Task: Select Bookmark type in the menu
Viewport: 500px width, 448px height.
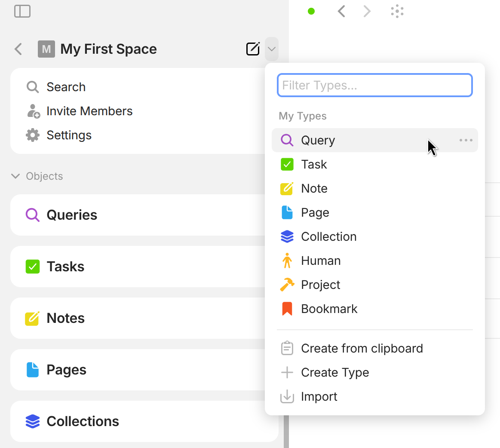Action: click(329, 309)
